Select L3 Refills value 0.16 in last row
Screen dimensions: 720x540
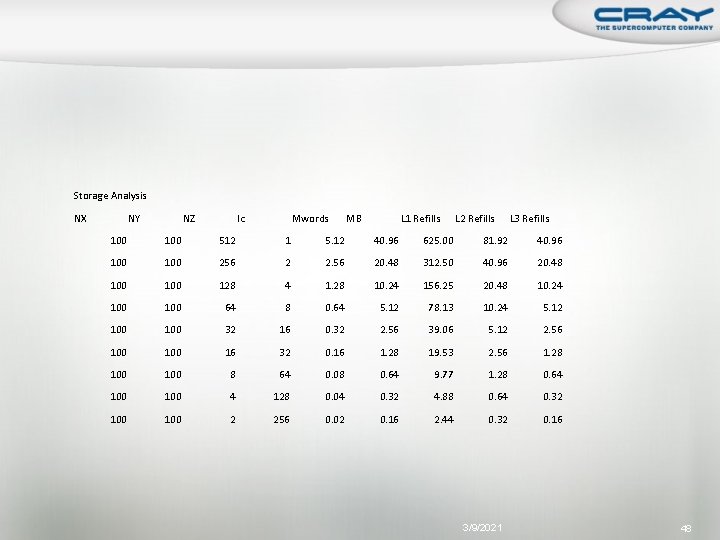553,420
